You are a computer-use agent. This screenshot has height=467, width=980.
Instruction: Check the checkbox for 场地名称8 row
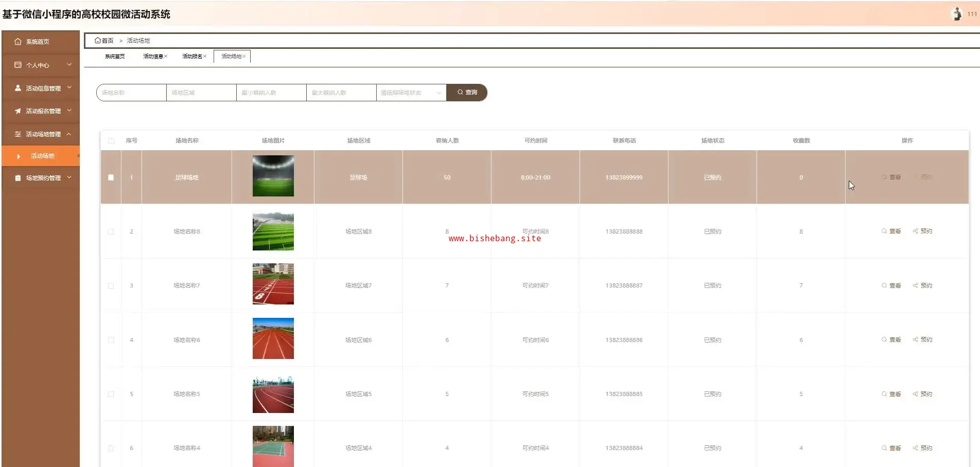111,231
